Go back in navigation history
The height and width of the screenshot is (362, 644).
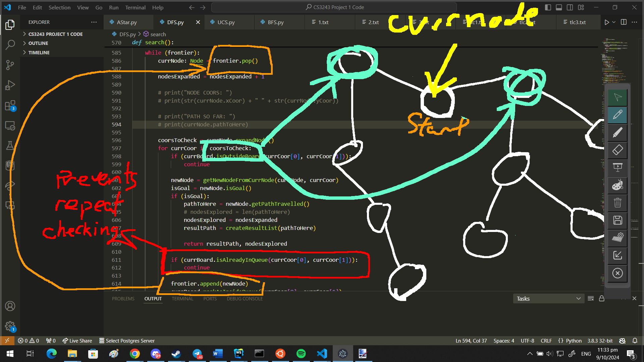192,7
